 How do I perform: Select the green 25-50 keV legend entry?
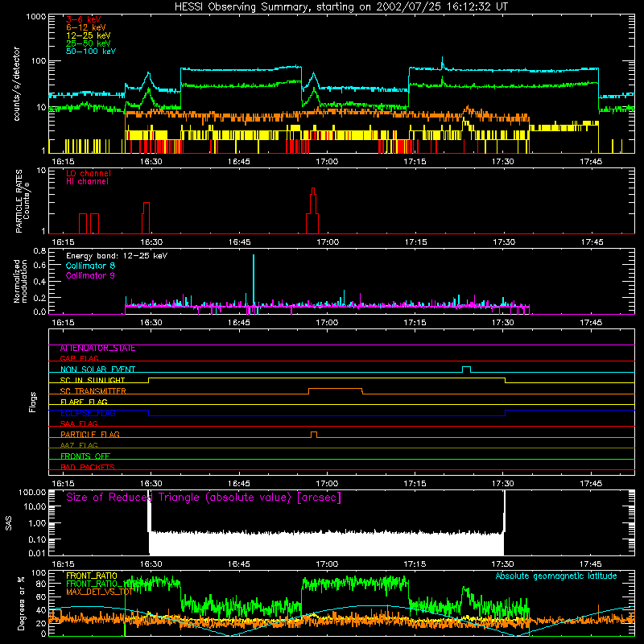coord(89,43)
